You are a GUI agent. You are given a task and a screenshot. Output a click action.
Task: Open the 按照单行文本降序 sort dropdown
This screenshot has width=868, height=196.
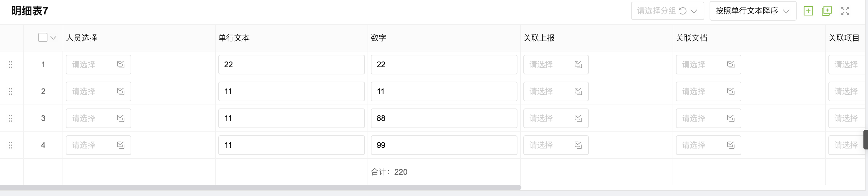click(x=753, y=11)
